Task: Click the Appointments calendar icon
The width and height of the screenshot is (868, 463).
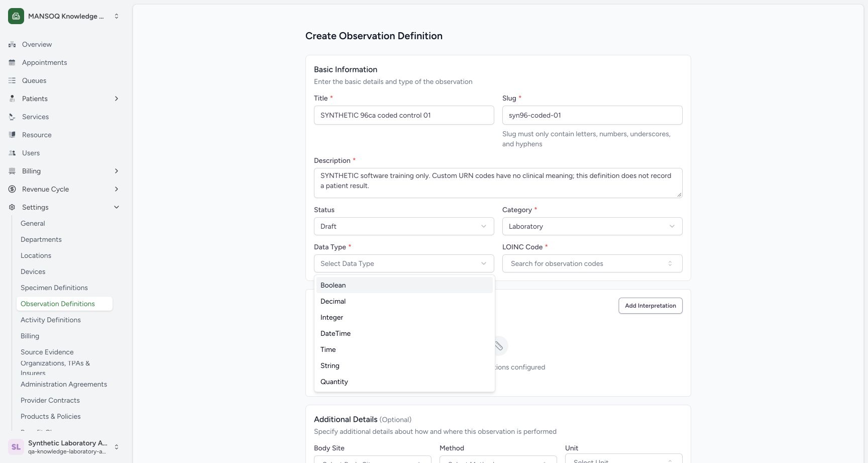Action: point(12,62)
